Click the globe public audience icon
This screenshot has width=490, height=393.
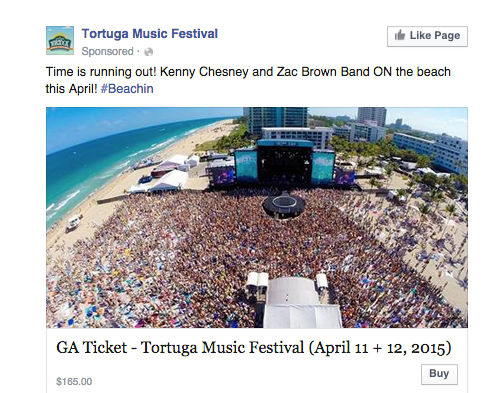coord(148,52)
